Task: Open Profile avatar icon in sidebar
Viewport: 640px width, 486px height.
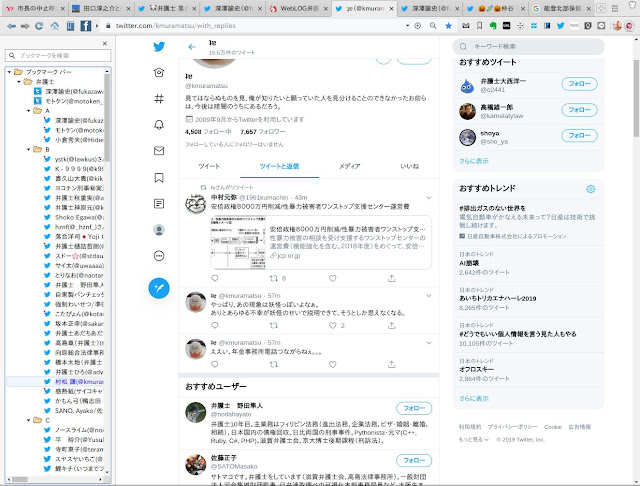Action: (x=159, y=230)
